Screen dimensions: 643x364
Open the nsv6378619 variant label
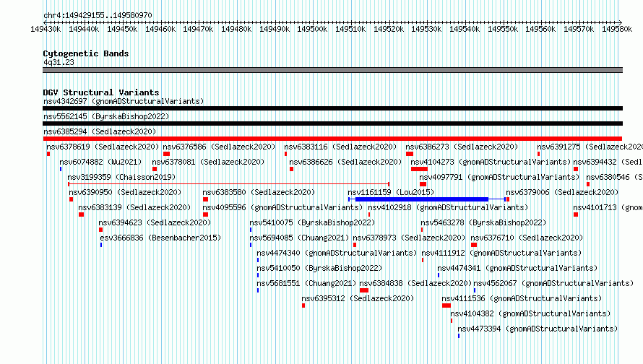[103, 147]
